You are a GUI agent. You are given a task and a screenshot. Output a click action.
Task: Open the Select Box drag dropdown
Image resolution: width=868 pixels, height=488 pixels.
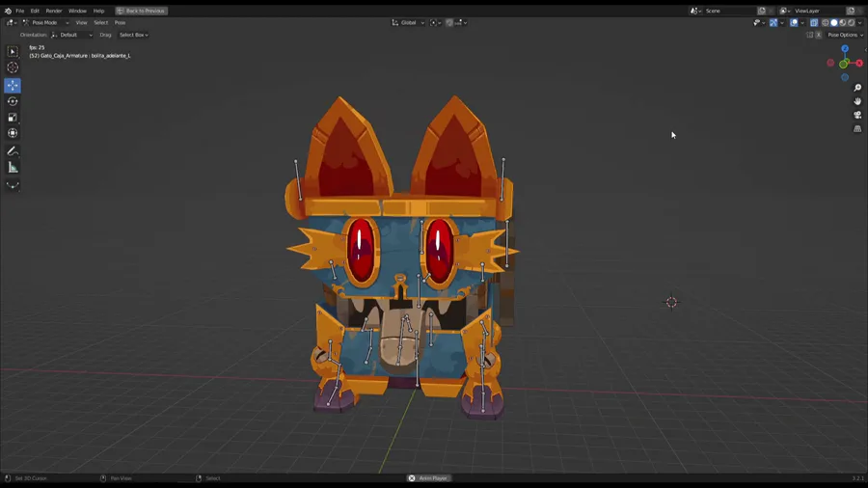(x=133, y=35)
